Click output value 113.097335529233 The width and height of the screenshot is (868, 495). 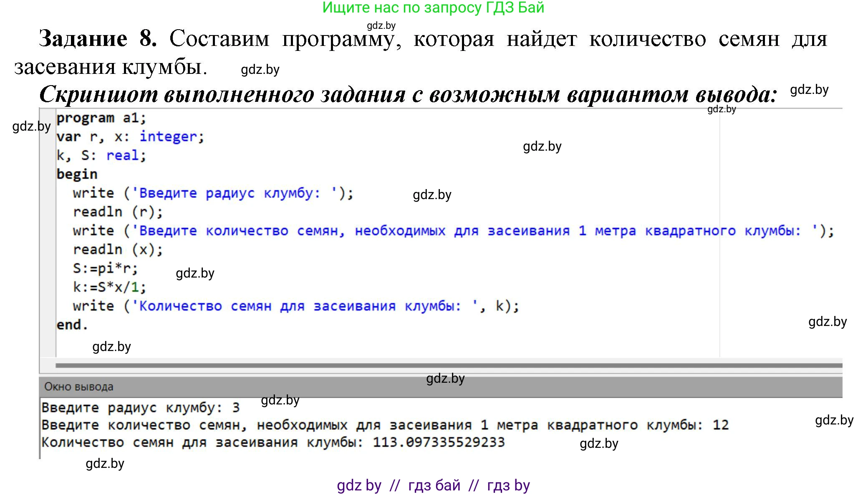pos(439,442)
